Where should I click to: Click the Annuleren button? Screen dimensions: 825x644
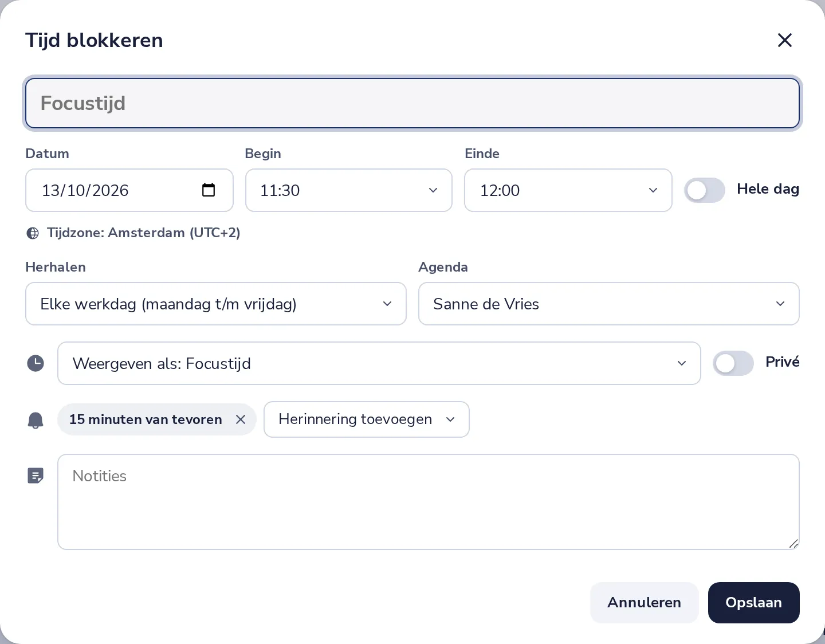point(645,603)
